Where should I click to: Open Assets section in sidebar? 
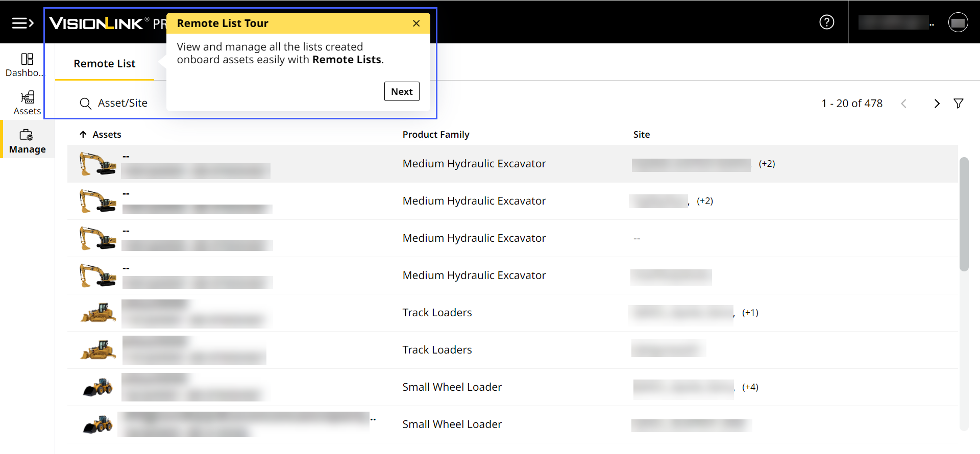pos(27,103)
